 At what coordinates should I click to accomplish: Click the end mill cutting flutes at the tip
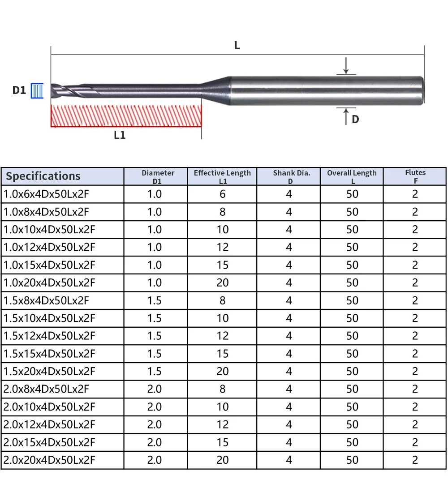coord(76,90)
